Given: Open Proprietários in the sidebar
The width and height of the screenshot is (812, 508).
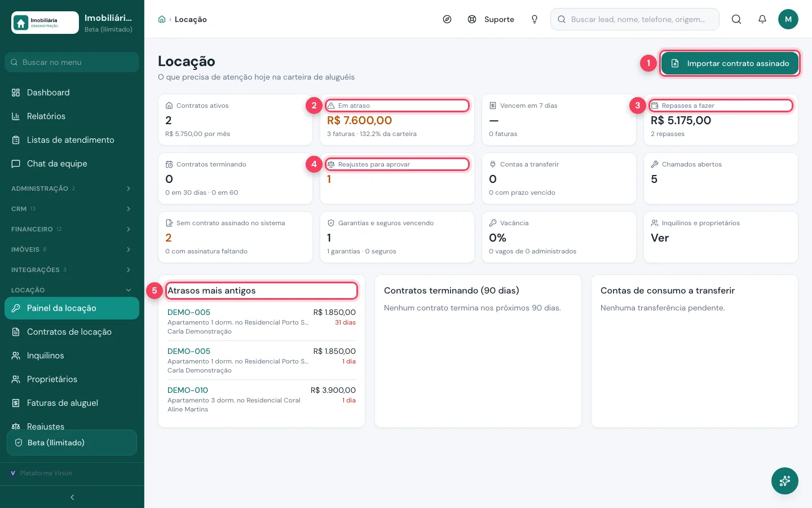Looking at the screenshot, I should (x=72, y=379).
